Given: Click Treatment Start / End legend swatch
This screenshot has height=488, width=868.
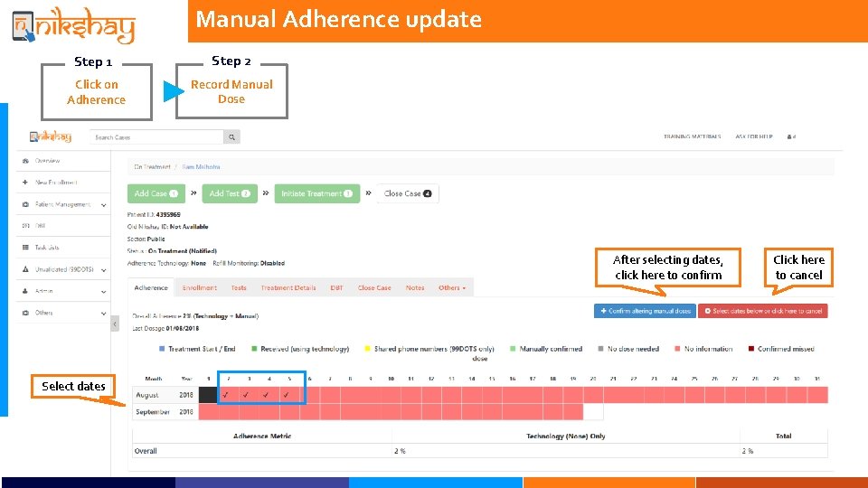Looking at the screenshot, I should 162,349.
